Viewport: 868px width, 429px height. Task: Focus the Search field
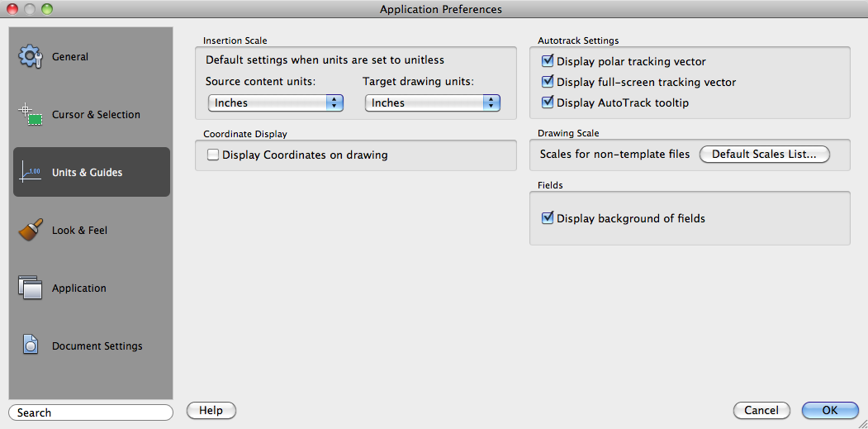(x=91, y=412)
